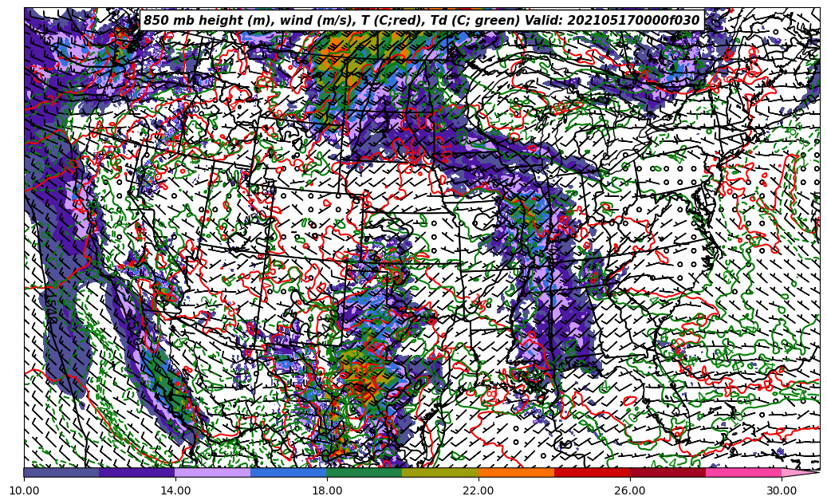Choose the olive 20–22 colorbar segment
The height and width of the screenshot is (504, 827).
[440, 472]
